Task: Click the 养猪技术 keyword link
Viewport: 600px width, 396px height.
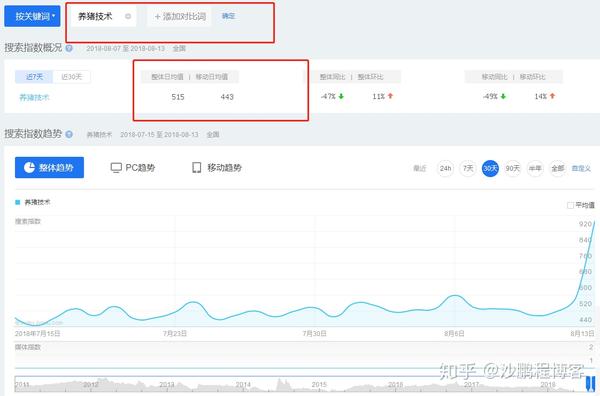Action: (x=34, y=98)
